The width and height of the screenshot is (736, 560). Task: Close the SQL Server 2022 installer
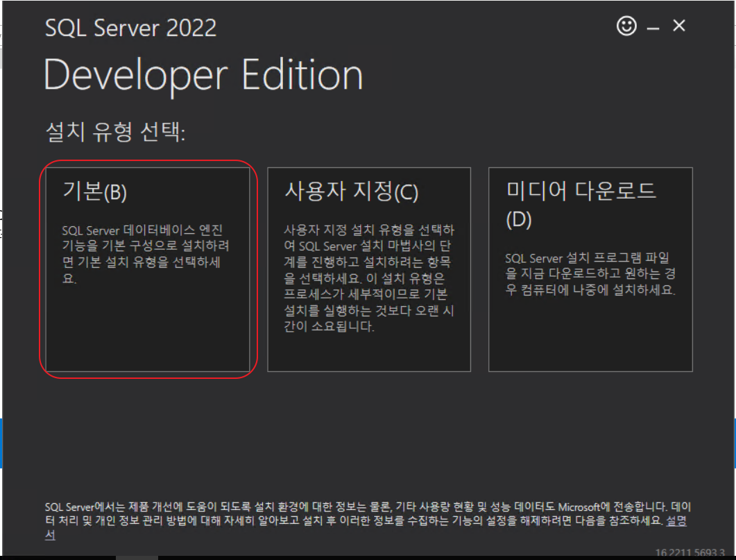pyautogui.click(x=678, y=26)
